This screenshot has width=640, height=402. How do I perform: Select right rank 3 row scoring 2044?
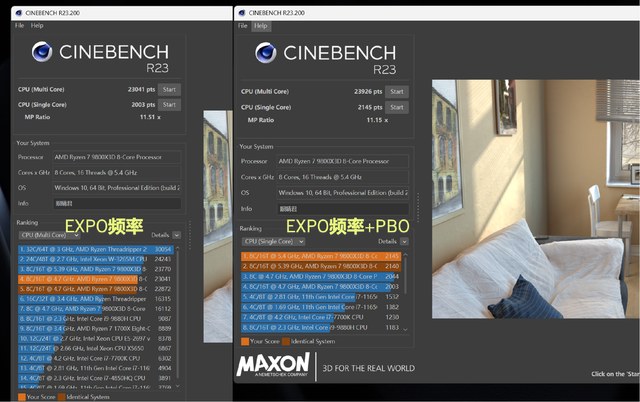click(321, 277)
